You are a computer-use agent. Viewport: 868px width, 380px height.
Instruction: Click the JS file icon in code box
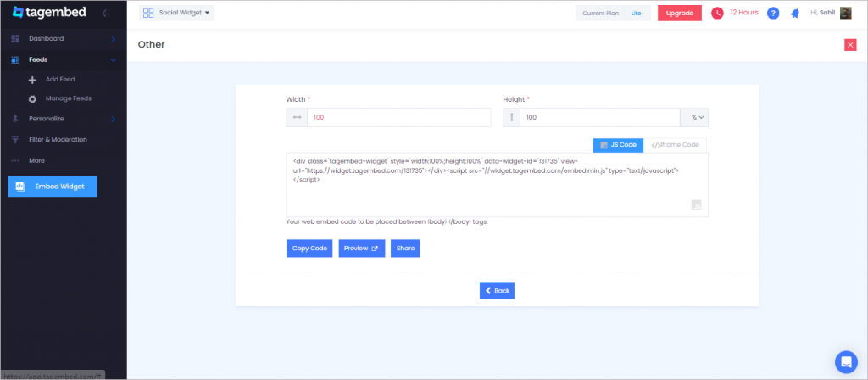click(697, 205)
